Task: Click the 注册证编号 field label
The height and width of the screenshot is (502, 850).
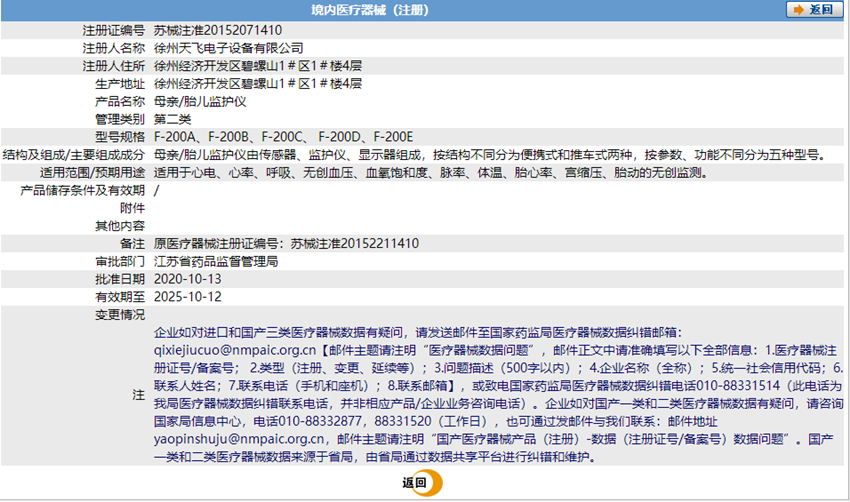Action: [x=114, y=30]
